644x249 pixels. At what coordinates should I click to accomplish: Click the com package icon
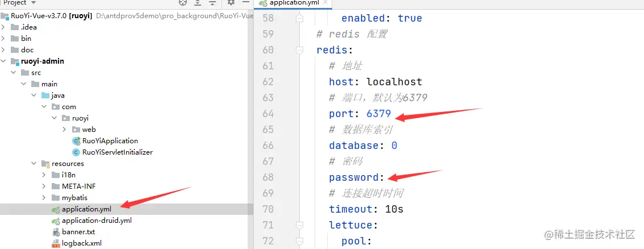[56, 107]
